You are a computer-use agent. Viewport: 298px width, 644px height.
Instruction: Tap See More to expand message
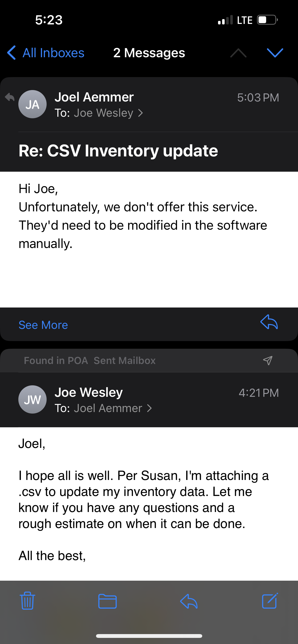[43, 325]
